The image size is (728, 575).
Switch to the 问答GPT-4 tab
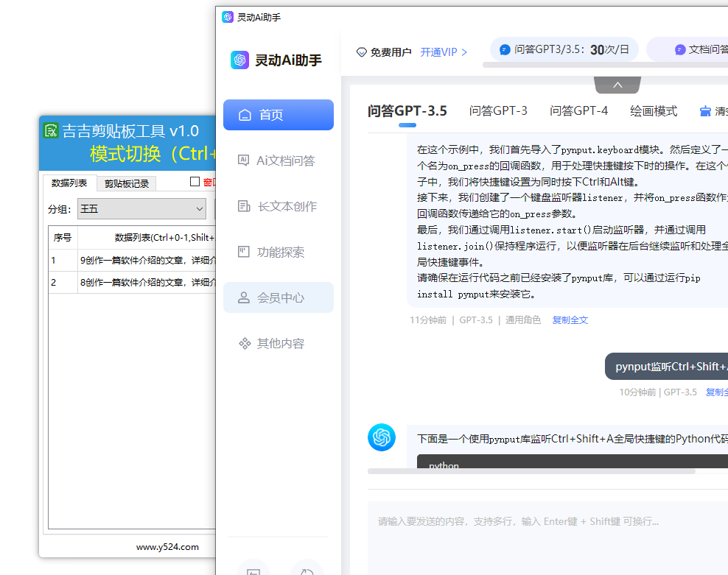(578, 111)
